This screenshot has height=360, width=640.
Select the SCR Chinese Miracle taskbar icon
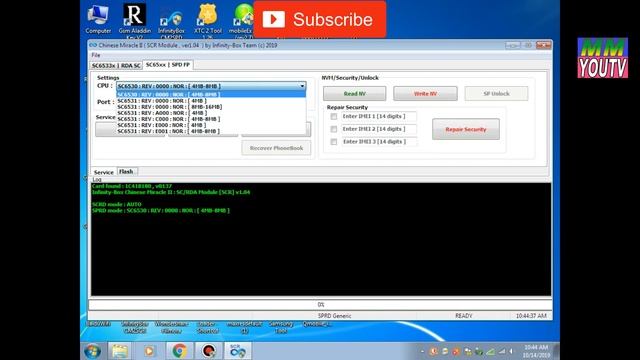(x=238, y=351)
